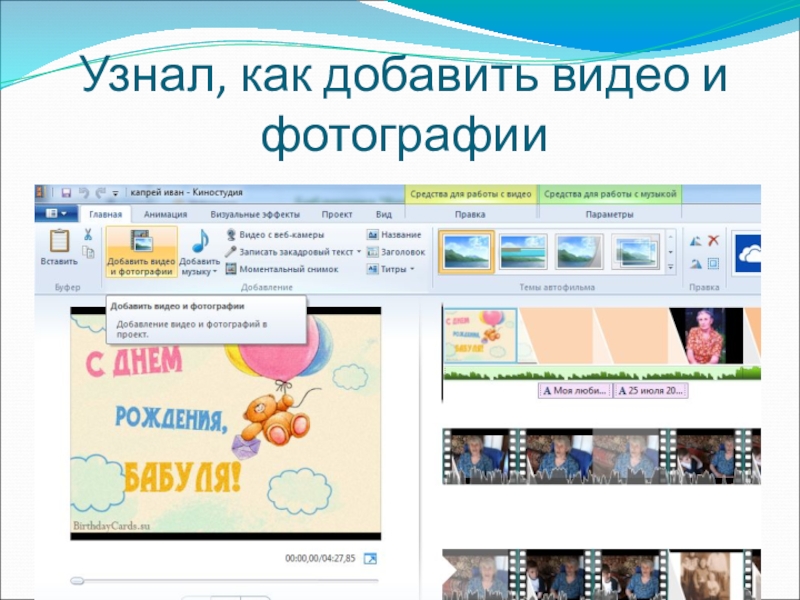Click the Вставить clipboard button

(x=59, y=247)
